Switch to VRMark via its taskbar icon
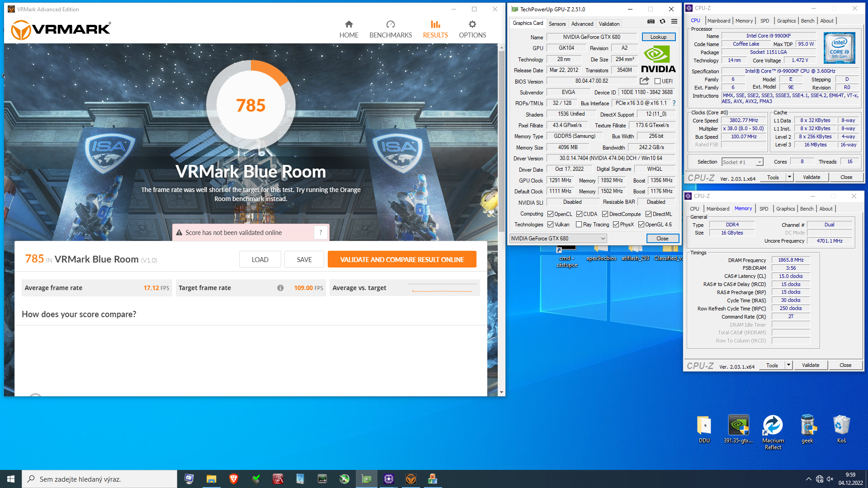Screen dimensions: 868x488 (x=411, y=479)
